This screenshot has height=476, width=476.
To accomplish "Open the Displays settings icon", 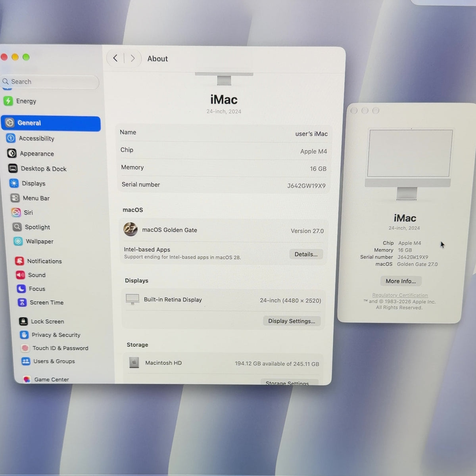I will point(14,183).
